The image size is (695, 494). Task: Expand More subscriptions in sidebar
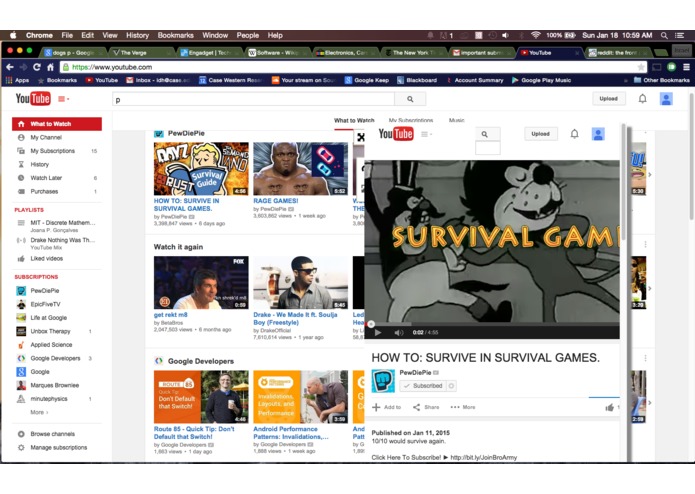(x=39, y=412)
